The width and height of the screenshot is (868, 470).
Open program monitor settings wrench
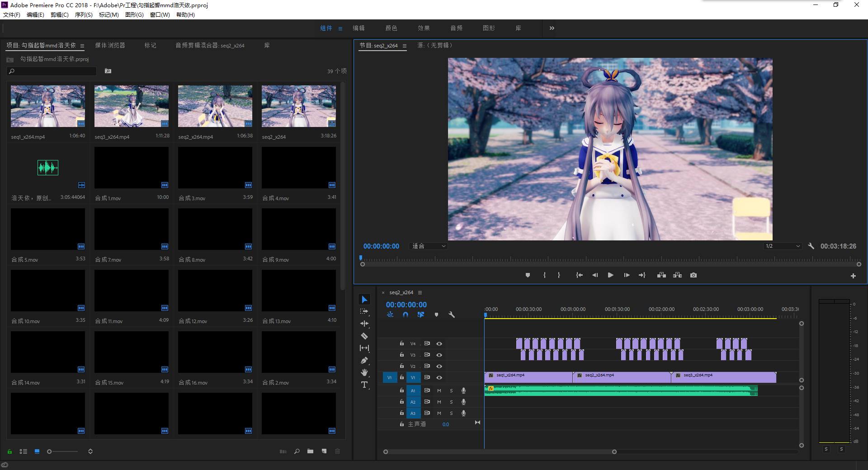[x=811, y=246]
